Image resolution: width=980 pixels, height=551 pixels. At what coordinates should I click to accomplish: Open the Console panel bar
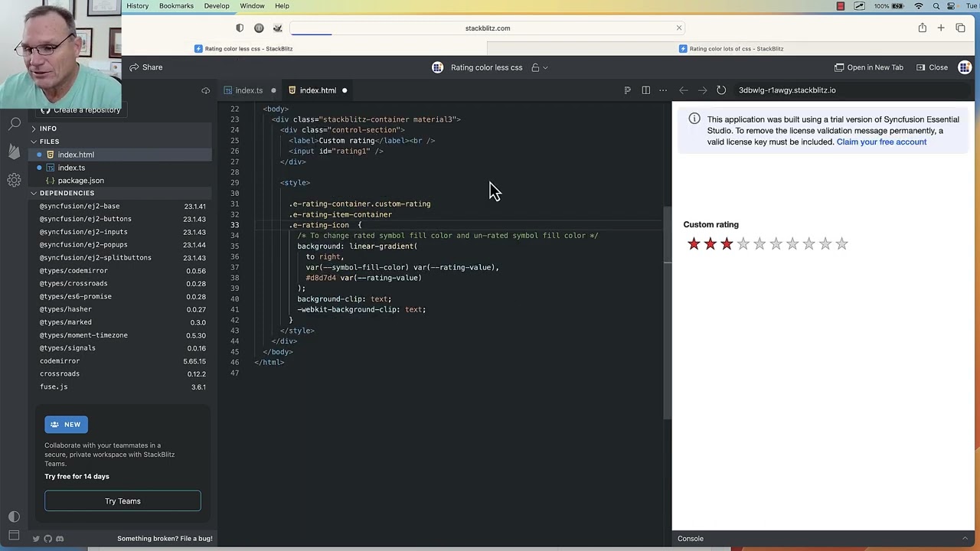823,539
